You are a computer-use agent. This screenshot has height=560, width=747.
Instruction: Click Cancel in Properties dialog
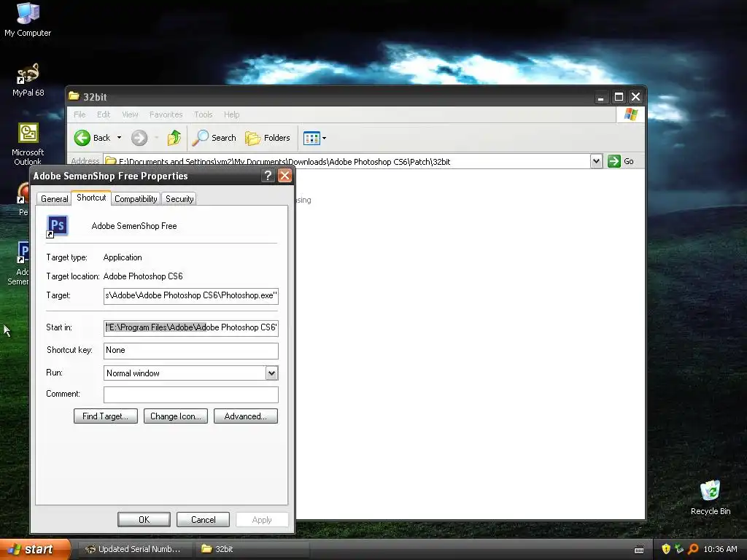[x=203, y=519]
